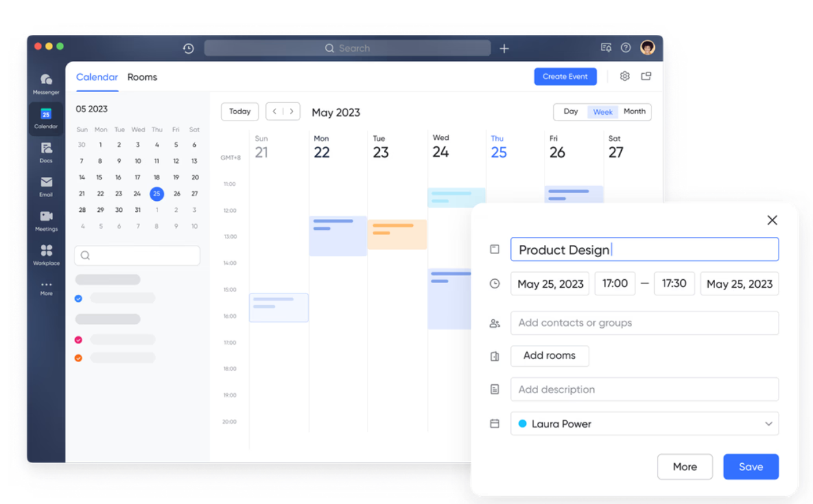813x504 pixels.
Task: Click the Add description field
Action: (x=644, y=389)
